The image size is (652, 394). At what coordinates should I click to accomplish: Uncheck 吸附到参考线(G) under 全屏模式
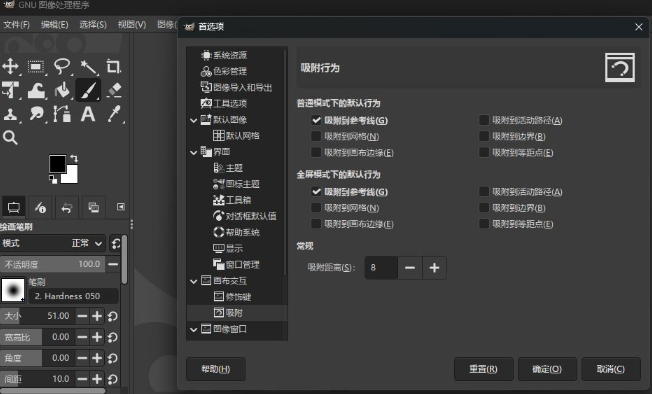316,192
